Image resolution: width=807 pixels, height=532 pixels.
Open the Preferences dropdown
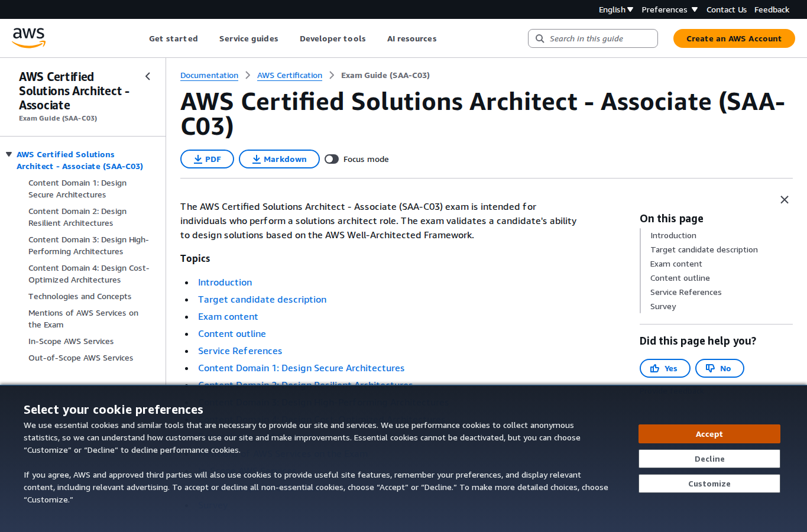pos(670,9)
